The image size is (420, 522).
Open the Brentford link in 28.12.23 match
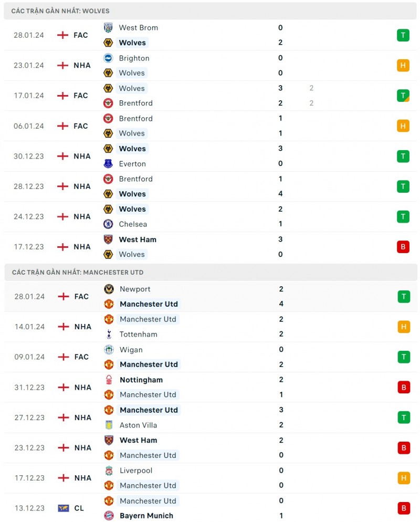coord(135,179)
